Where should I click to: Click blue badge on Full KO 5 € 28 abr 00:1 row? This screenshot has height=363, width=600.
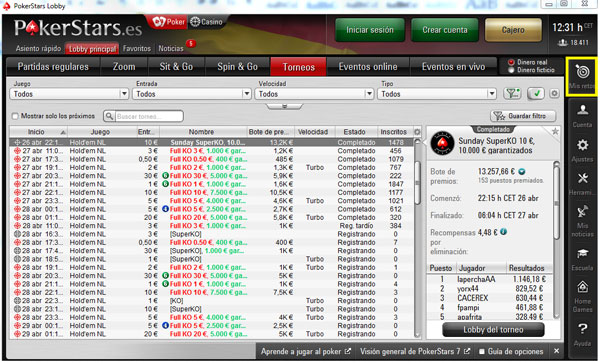click(165, 209)
